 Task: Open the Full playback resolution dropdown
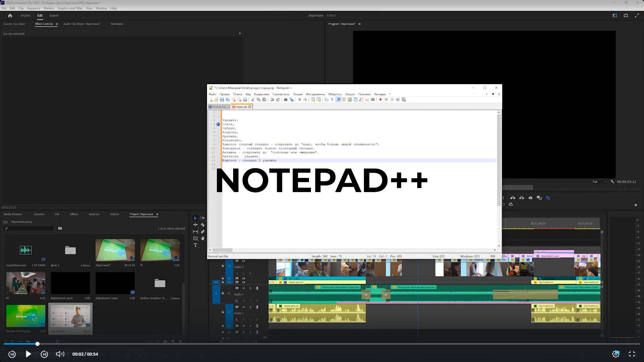[x=599, y=182]
